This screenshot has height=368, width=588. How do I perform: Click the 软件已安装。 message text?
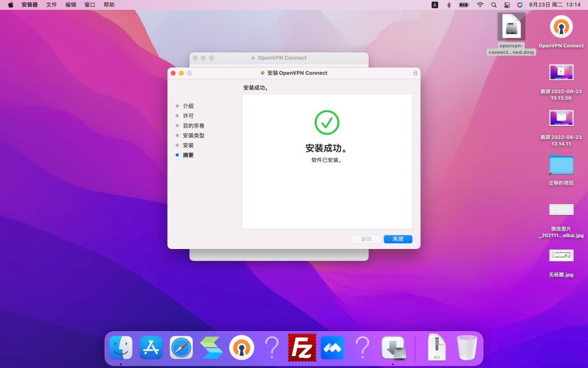click(327, 160)
